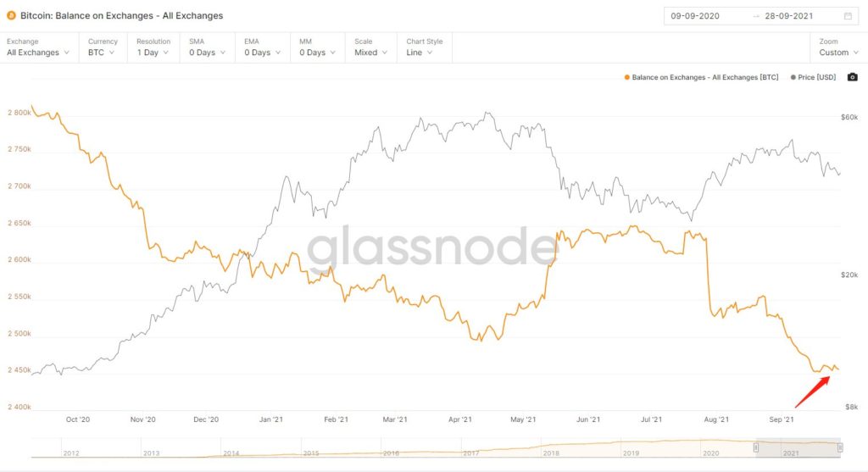Click 2017 on the navigator timeline
This screenshot has width=868, height=472.
[471, 453]
